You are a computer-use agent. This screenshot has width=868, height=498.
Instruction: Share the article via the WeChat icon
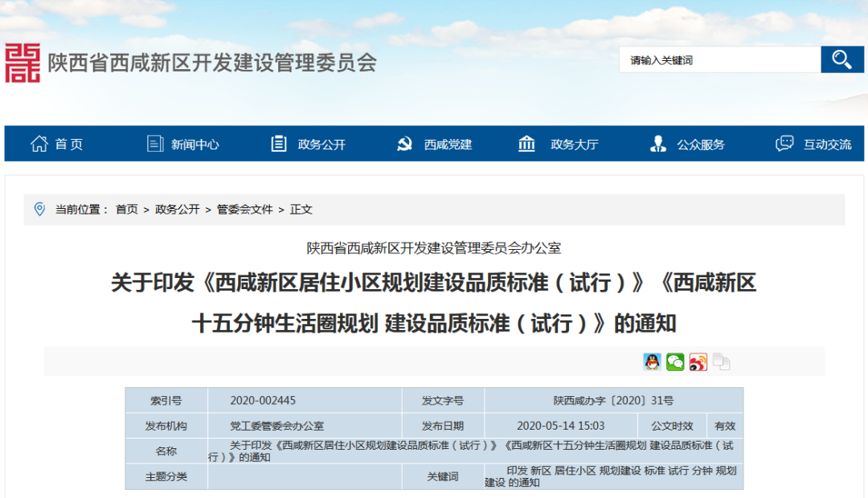tap(675, 361)
